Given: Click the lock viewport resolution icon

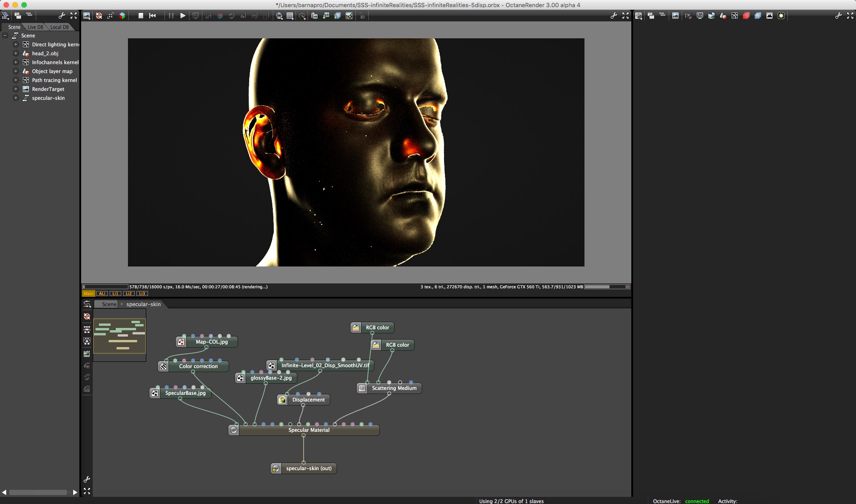Looking at the screenshot, I should pos(362,16).
